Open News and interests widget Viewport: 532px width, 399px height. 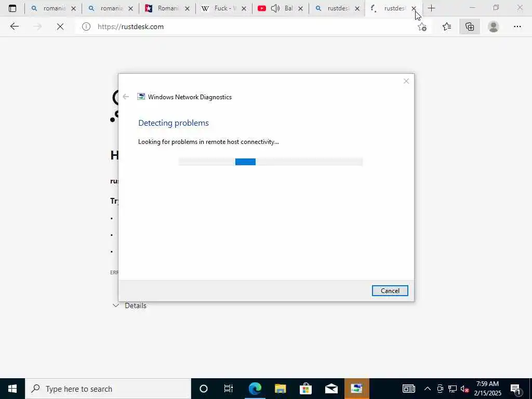coord(408,389)
